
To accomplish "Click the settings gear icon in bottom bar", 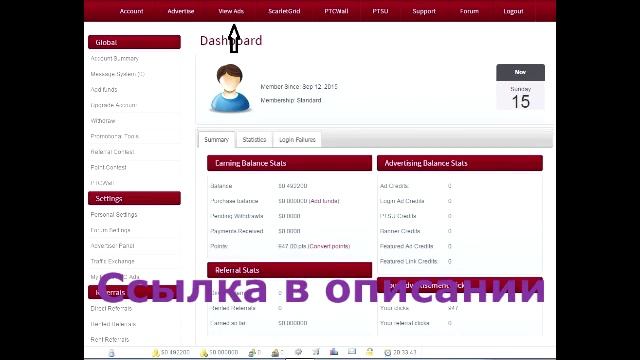I will [298, 352].
